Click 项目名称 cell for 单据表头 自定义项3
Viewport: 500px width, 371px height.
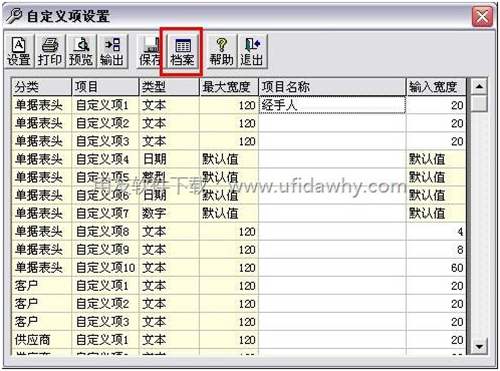pyautogui.click(x=332, y=141)
